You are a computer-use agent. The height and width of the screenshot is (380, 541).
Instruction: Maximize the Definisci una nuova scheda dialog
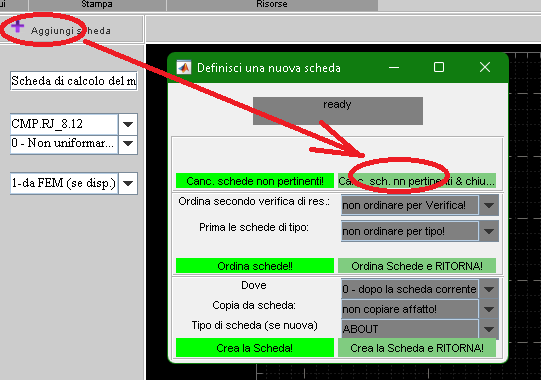click(x=439, y=67)
